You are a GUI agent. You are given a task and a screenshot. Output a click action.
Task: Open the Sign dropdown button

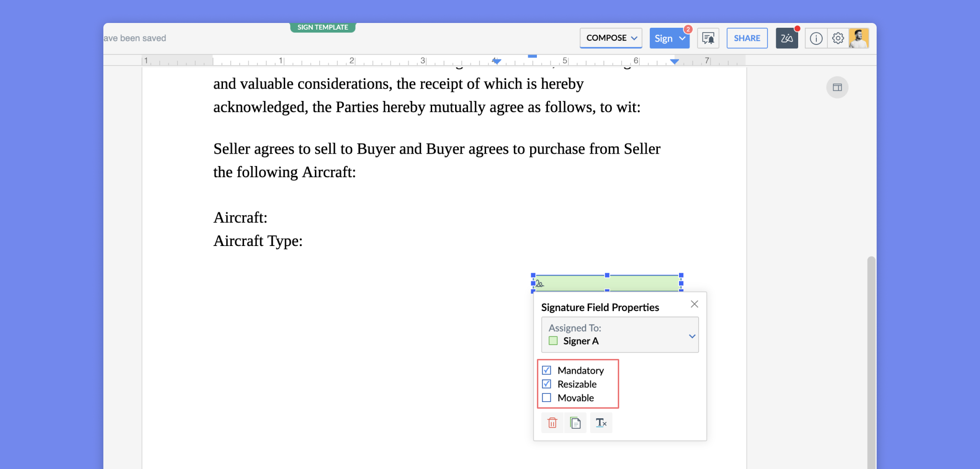669,38
